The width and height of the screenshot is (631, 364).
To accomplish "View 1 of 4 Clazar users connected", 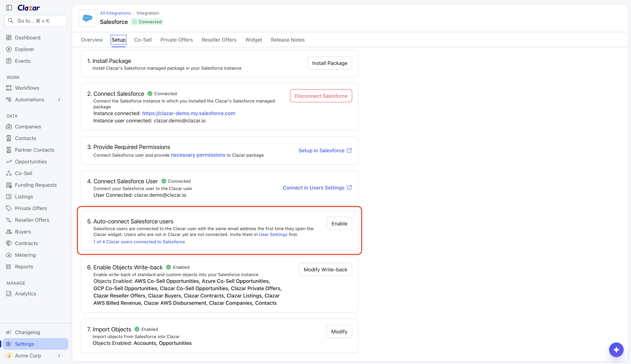I will tap(139, 242).
